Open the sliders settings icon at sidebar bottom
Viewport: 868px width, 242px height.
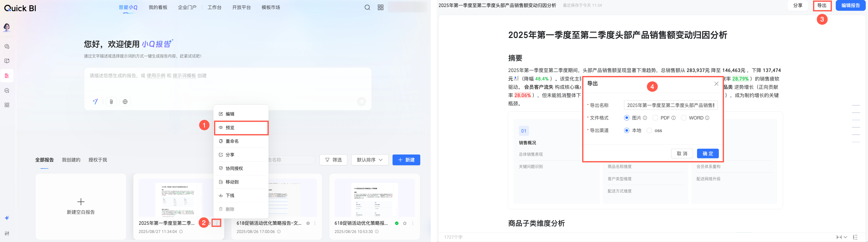point(7,233)
